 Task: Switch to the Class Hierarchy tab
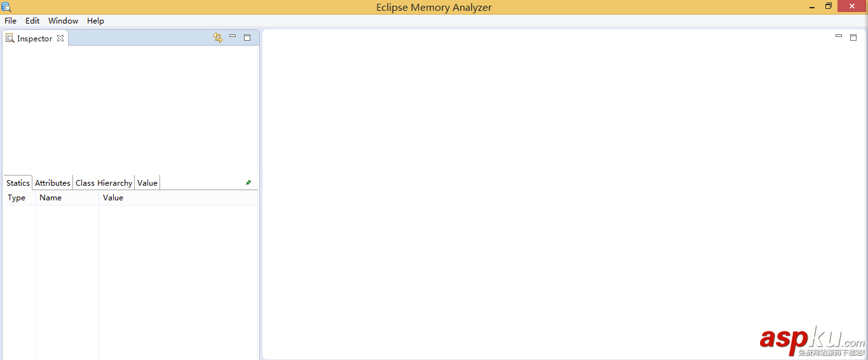click(x=104, y=183)
